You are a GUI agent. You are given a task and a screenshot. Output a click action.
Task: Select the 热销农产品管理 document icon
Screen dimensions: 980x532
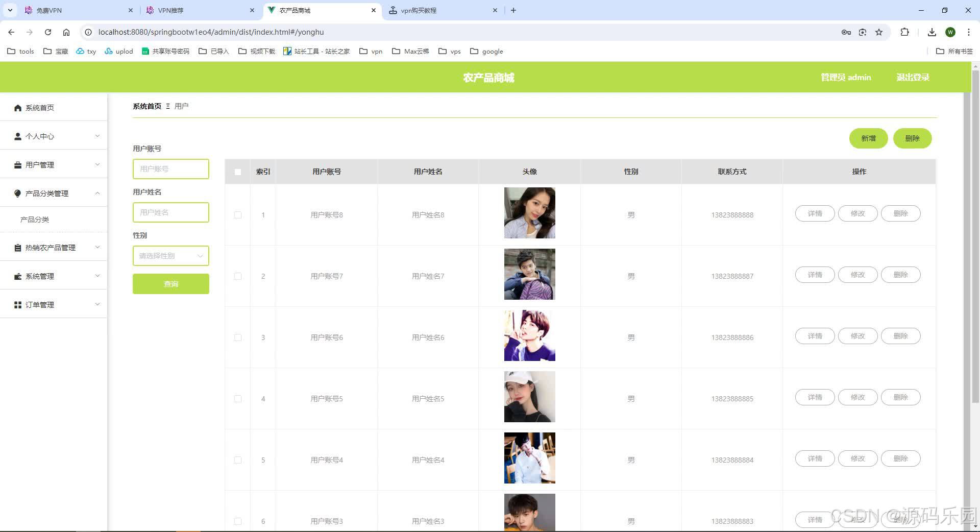(17, 248)
